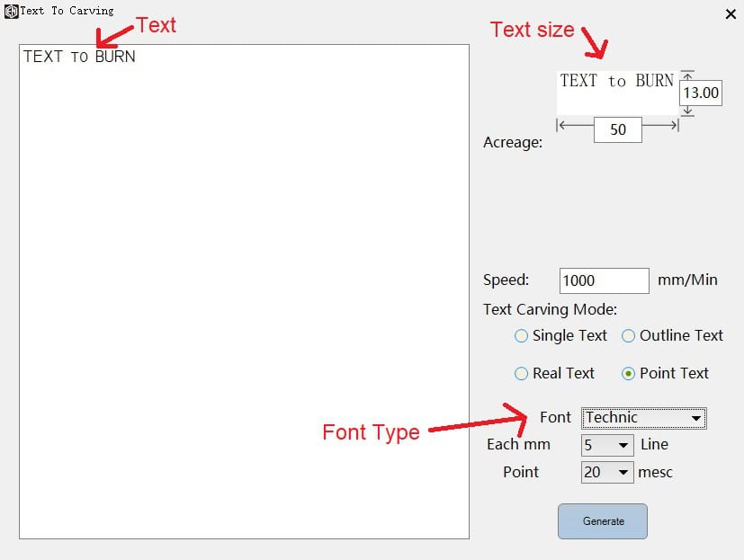
Task: Select the Outline Text carving mode
Action: coord(672,335)
